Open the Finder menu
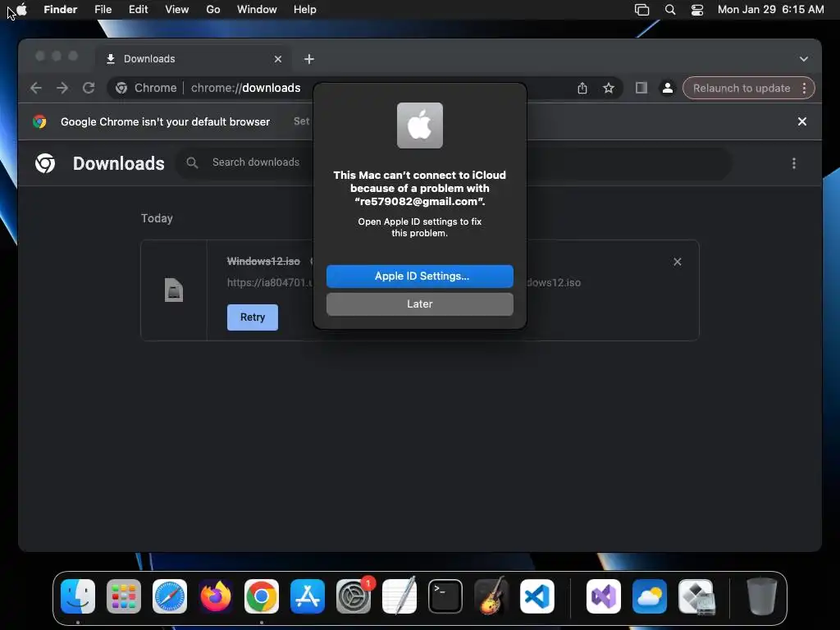The width and height of the screenshot is (840, 630). pyautogui.click(x=61, y=10)
